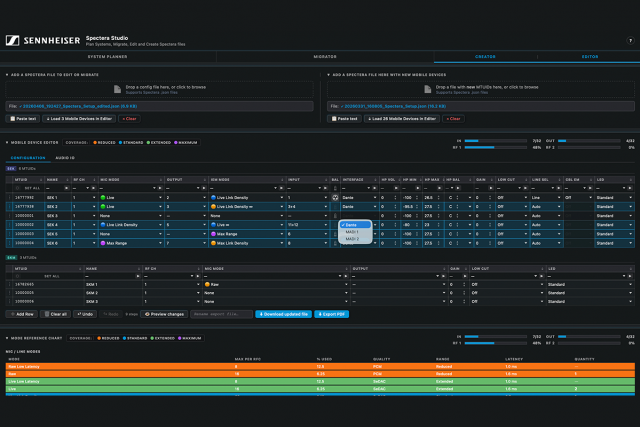This screenshot has height=427, width=640.
Task: Click drag handle of SEK 1 row
Action: [9, 198]
